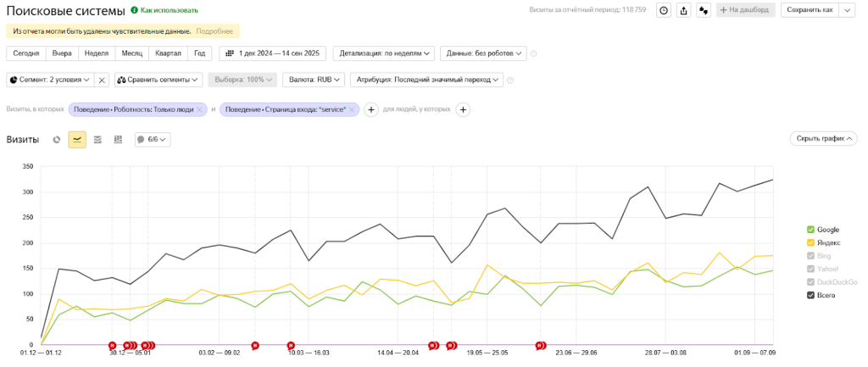This screenshot has width=868, height=367.
Task: Disable the Всего series checkbox
Action: tap(811, 294)
